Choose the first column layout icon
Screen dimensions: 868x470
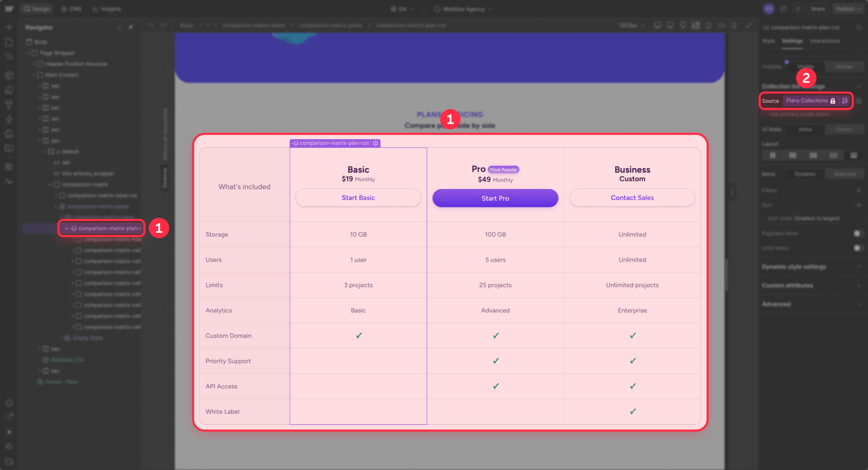tap(773, 155)
